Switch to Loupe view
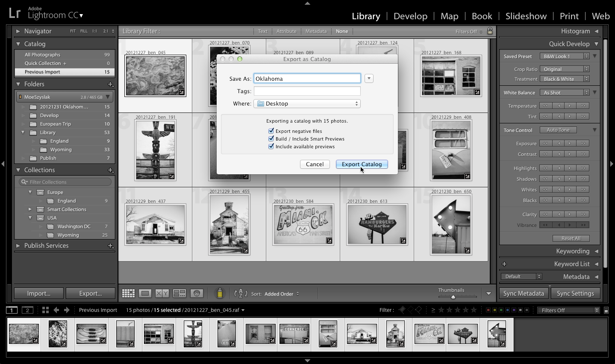The width and height of the screenshot is (615, 364). 145,293
